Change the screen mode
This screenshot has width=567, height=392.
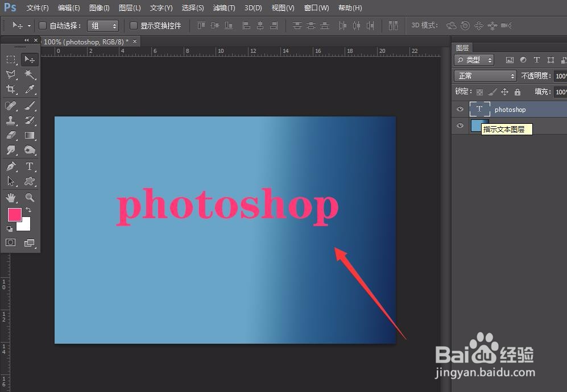30,243
